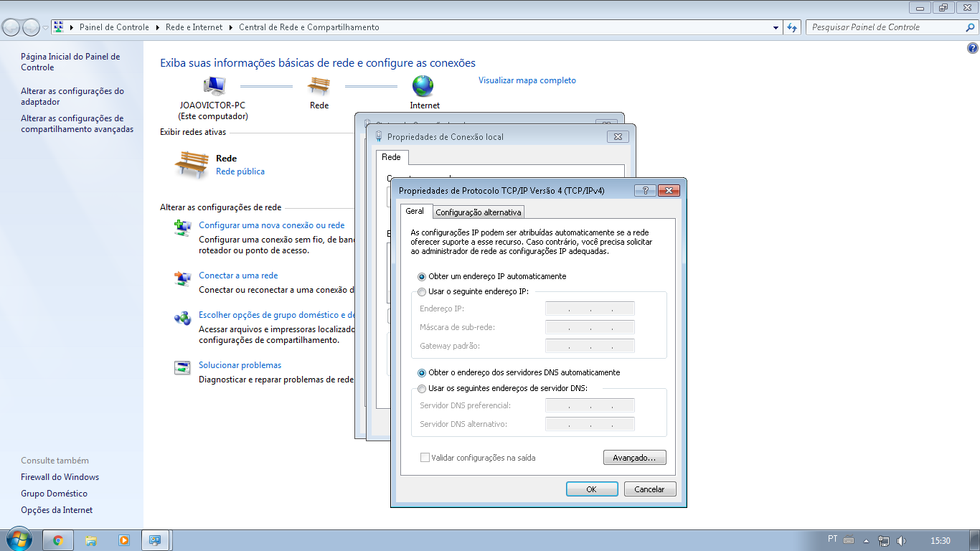Click the 'Gateway padrão' input field

click(x=590, y=347)
